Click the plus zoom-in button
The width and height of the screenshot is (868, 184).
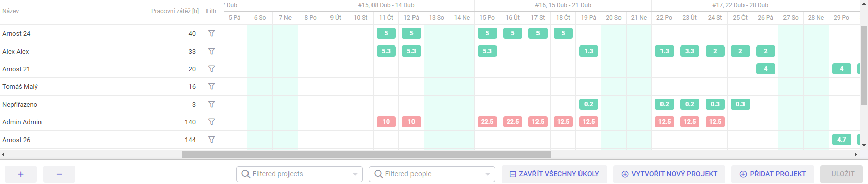pyautogui.click(x=21, y=174)
